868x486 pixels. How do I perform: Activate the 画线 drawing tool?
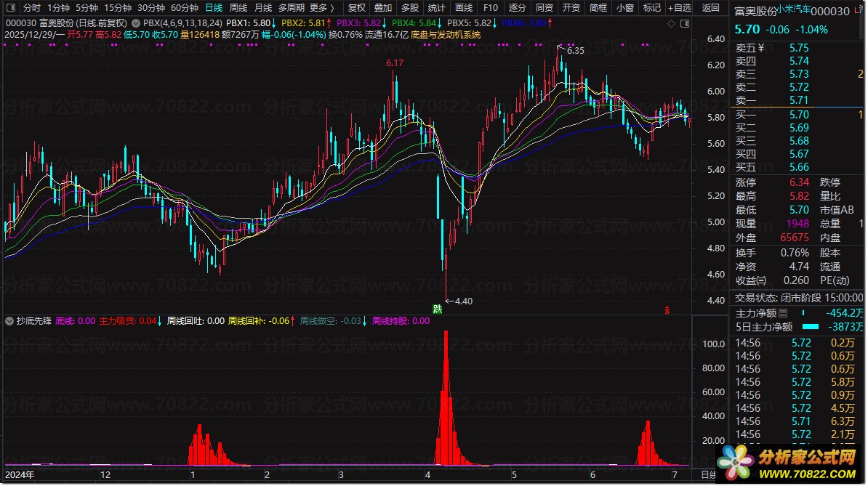pyautogui.click(x=463, y=8)
